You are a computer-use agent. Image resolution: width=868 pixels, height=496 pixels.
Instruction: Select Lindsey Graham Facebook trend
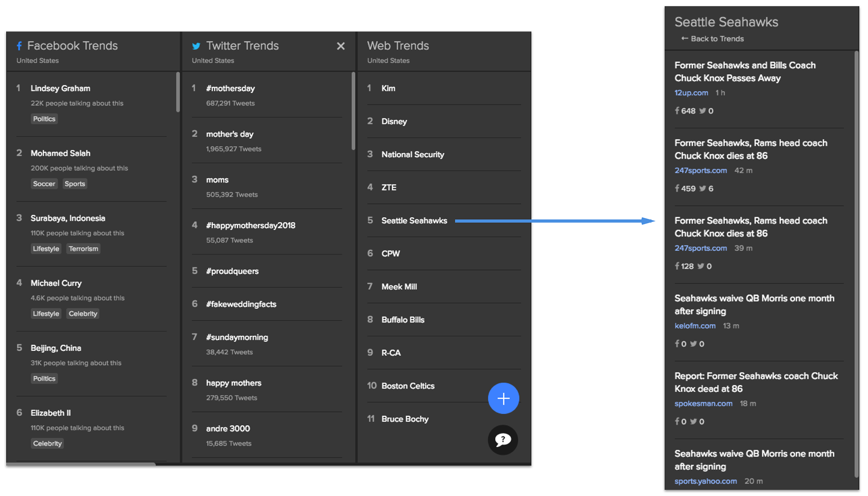point(61,88)
